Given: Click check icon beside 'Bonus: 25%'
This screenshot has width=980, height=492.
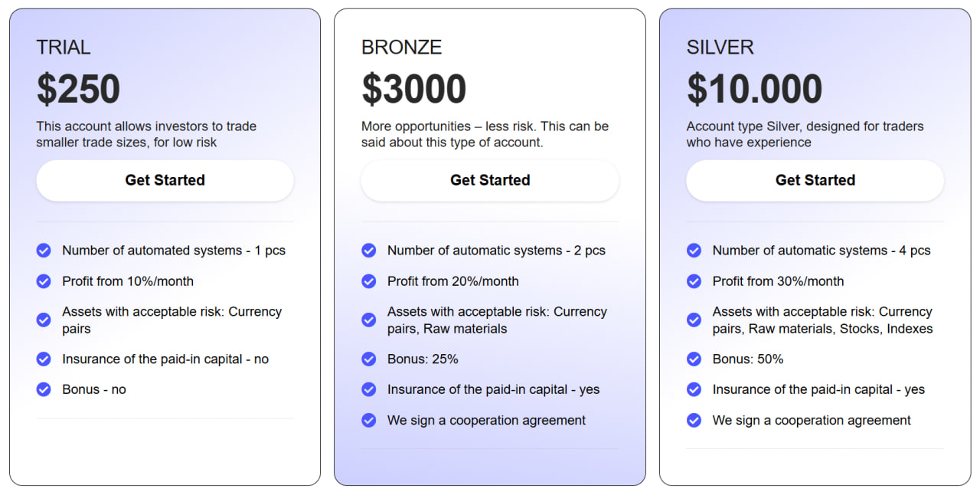Looking at the screenshot, I should pos(369,359).
